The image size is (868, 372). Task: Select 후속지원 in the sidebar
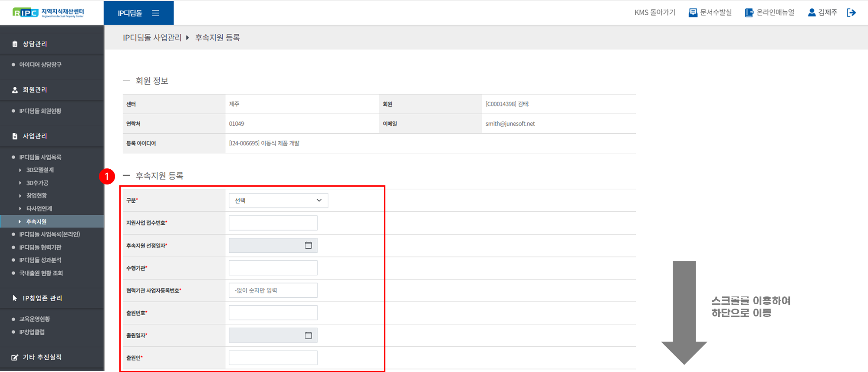coord(36,222)
